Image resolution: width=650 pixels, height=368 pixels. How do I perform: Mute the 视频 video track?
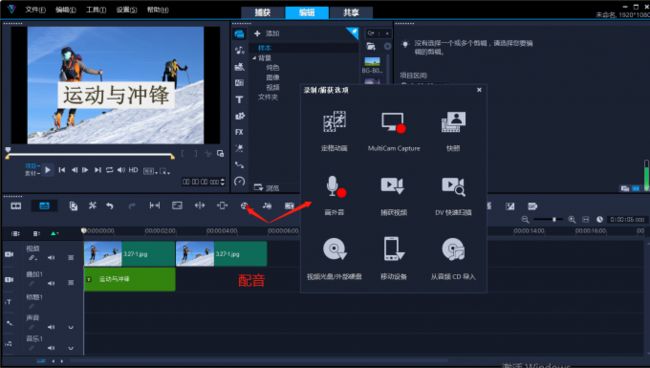click(x=51, y=258)
